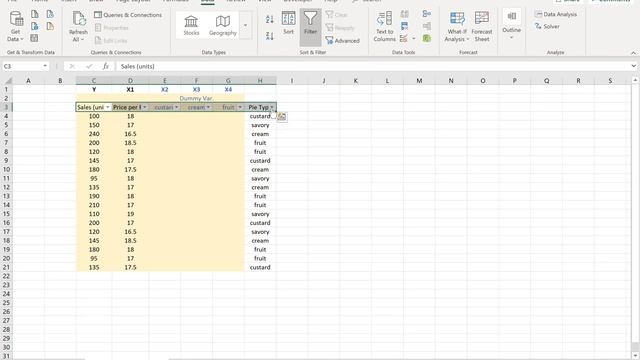Sort Z to A descending
The height and width of the screenshot is (360, 640).
tap(270, 36)
